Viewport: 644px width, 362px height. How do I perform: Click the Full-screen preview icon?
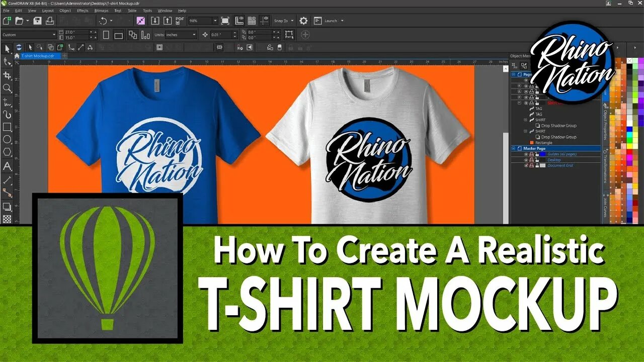225,21
